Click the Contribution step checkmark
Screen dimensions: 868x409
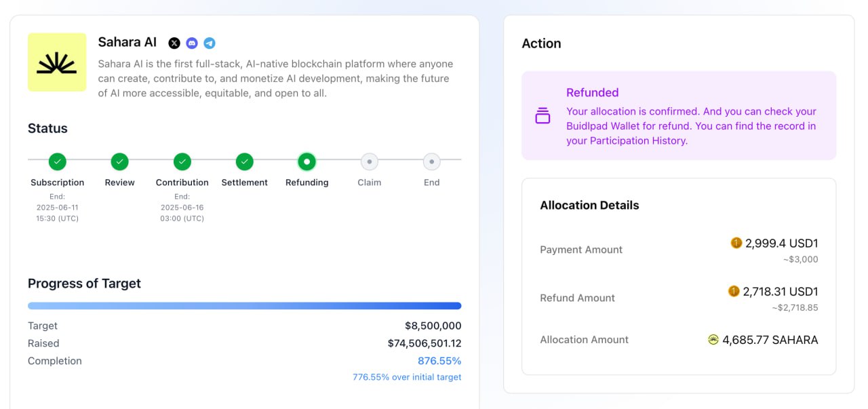[182, 161]
